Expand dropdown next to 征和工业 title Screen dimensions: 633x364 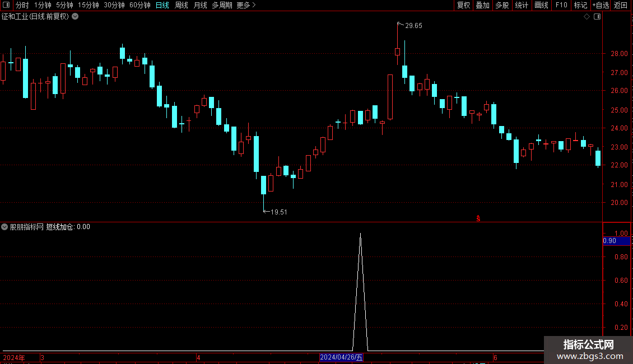[75, 17]
